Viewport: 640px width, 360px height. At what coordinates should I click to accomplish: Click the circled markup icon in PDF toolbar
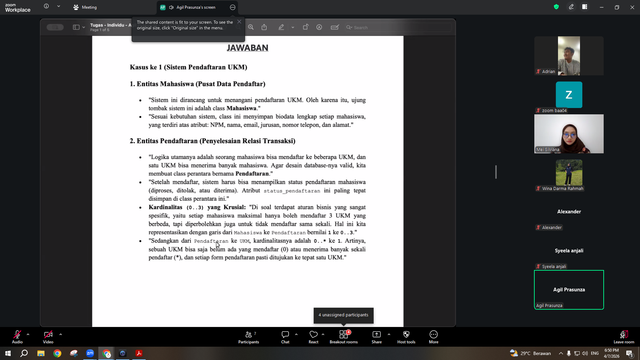point(319,27)
